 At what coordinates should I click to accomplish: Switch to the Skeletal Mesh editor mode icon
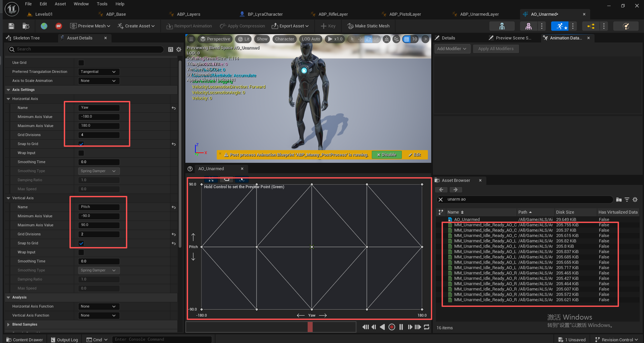(x=528, y=26)
